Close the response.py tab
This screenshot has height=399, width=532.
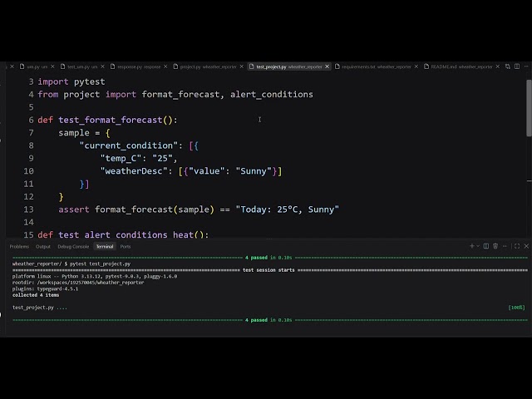point(165,66)
